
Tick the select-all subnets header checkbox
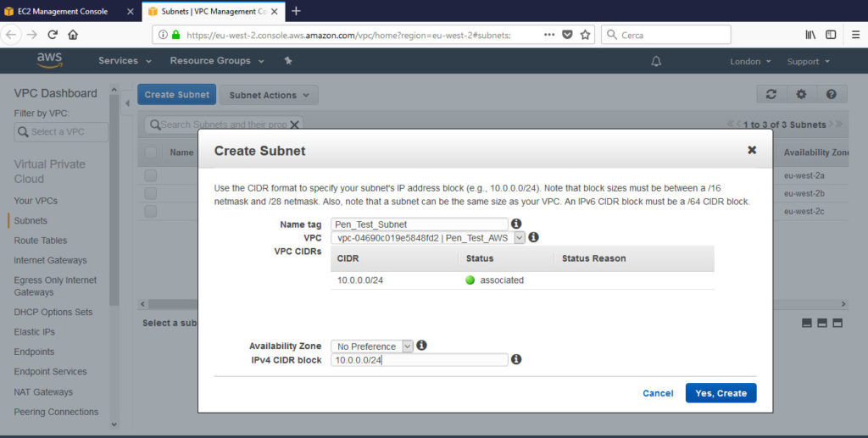[151, 152]
